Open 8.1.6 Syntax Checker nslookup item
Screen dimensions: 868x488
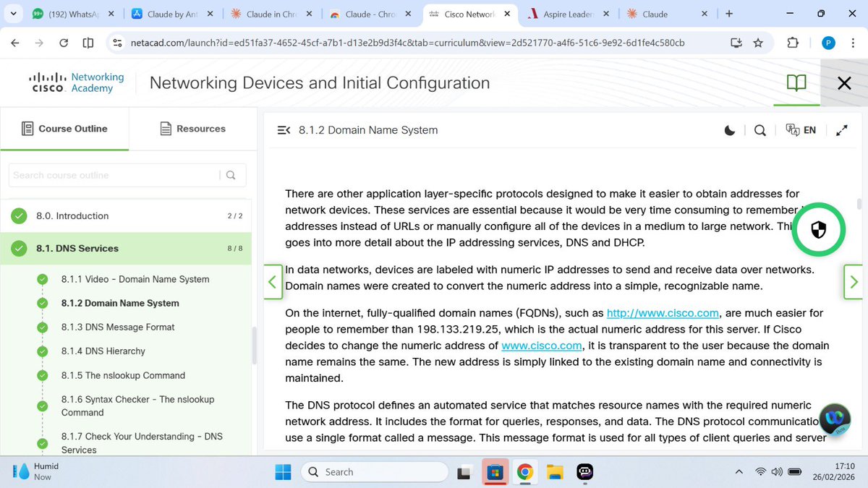point(137,406)
